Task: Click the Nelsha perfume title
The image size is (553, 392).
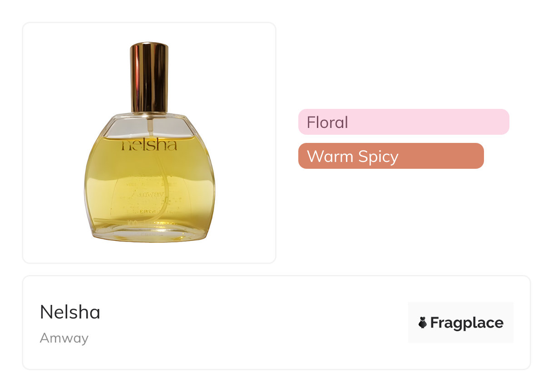Action: [x=70, y=312]
